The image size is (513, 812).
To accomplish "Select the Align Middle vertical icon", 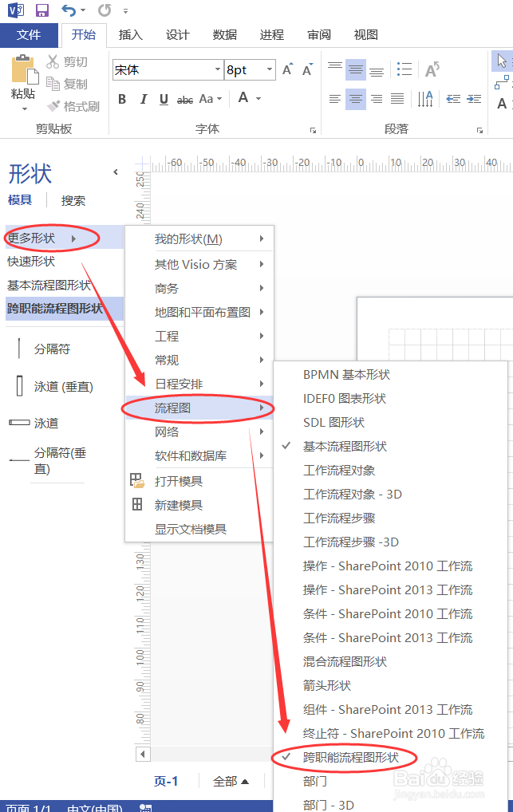I will pos(356,69).
